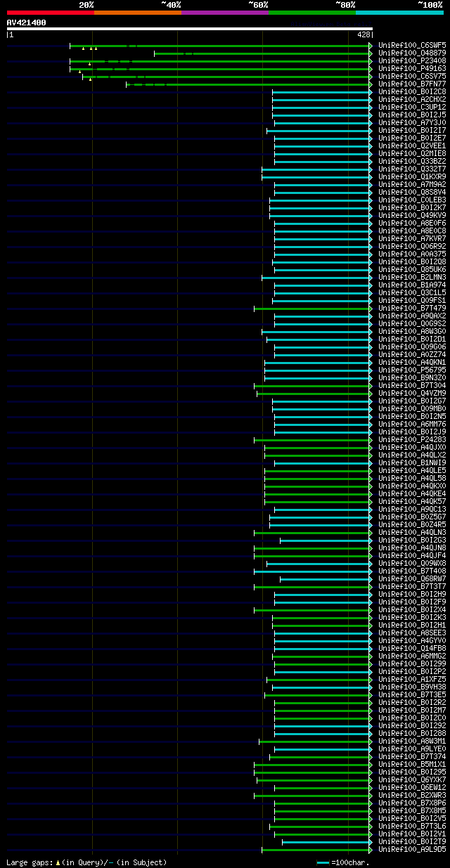Select the UniRef100_B0I2C8 label
Viewport: 450px width, 868px height.
point(412,91)
